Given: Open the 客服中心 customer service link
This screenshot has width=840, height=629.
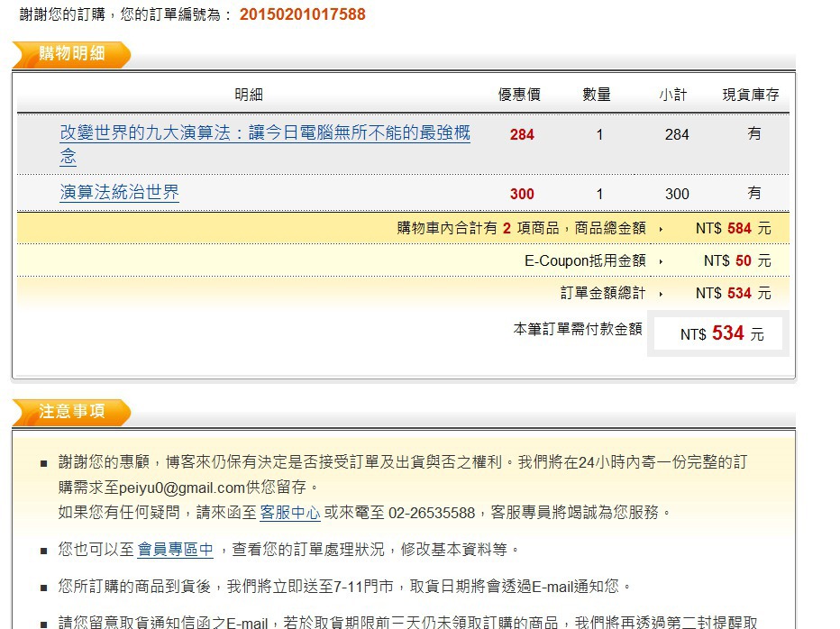Looking at the screenshot, I should [290, 513].
